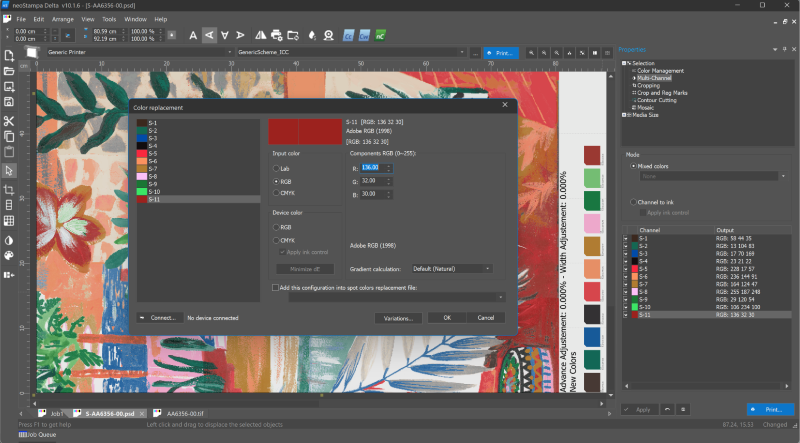Switch to the AA6356-00.tif tab
This screenshot has height=443, width=800.
point(185,412)
